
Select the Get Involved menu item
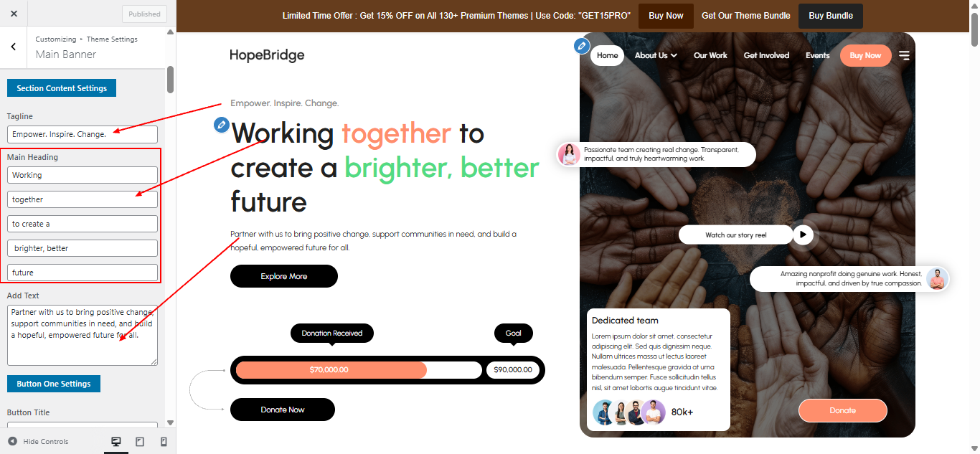pyautogui.click(x=766, y=55)
